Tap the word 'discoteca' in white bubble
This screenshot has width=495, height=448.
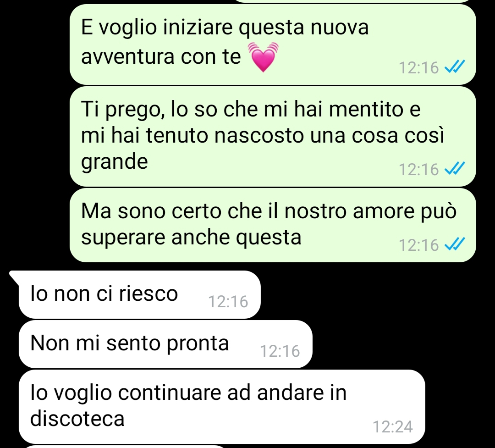pos(77,419)
